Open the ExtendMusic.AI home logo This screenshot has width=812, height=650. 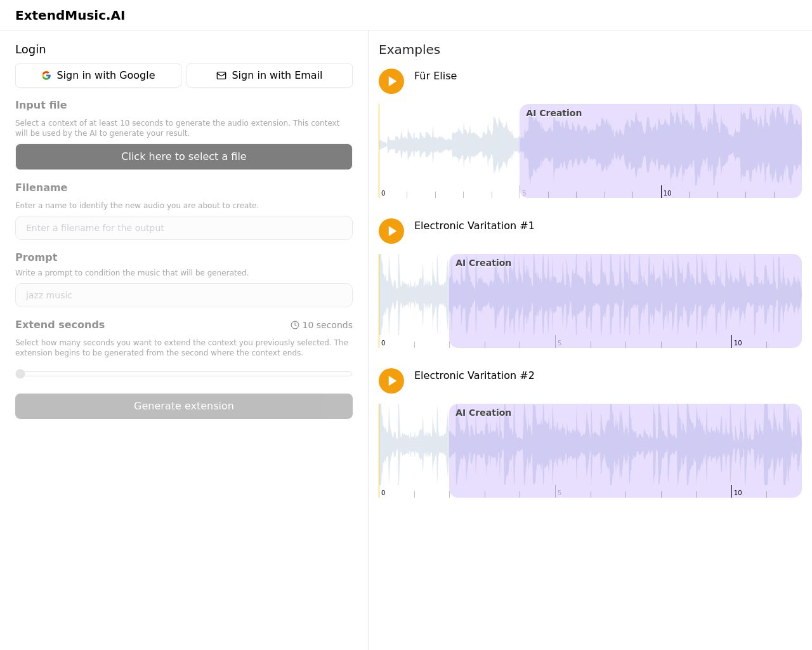point(70,15)
